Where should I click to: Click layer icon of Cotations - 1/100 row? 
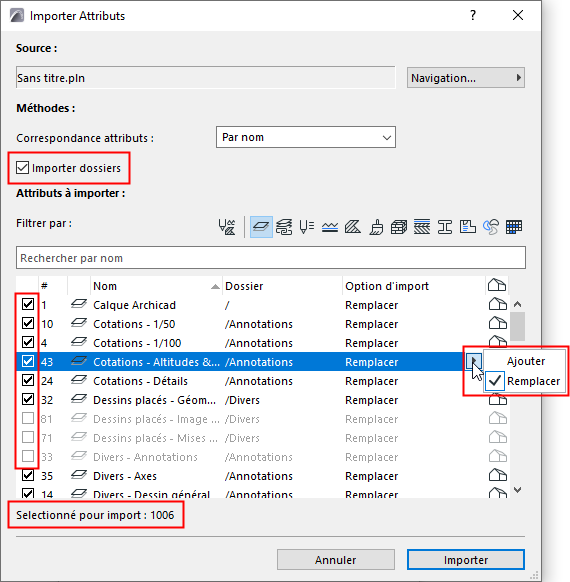[79, 342]
